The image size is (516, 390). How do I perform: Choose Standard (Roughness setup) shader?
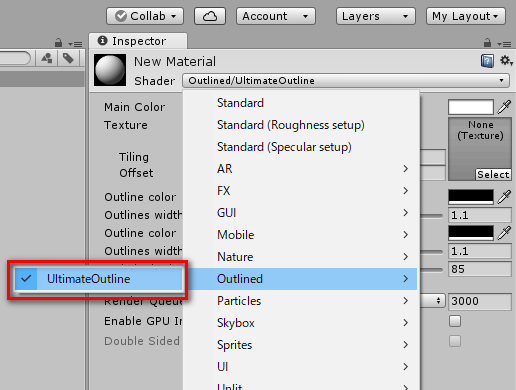coord(300,125)
